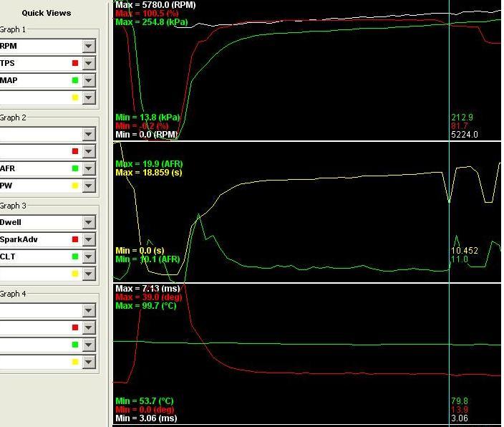Screen dimensions: 504x427
Task: Click the empty yellow field in Graph 1
Action: coord(34,97)
